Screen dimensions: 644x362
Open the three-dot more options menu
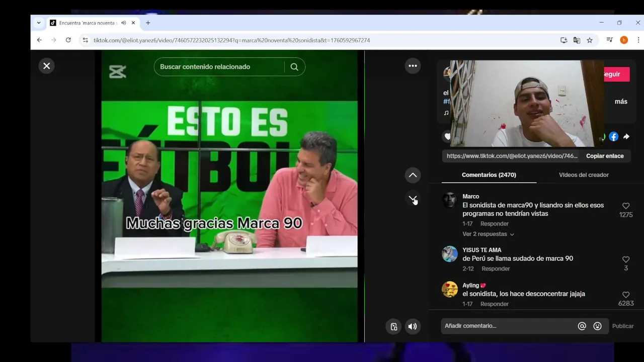click(413, 66)
